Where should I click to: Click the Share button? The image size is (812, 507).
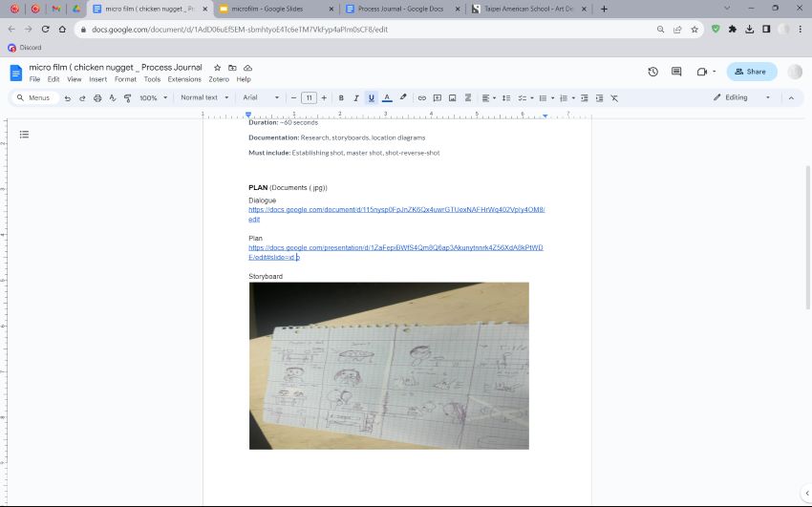pyautogui.click(x=751, y=72)
